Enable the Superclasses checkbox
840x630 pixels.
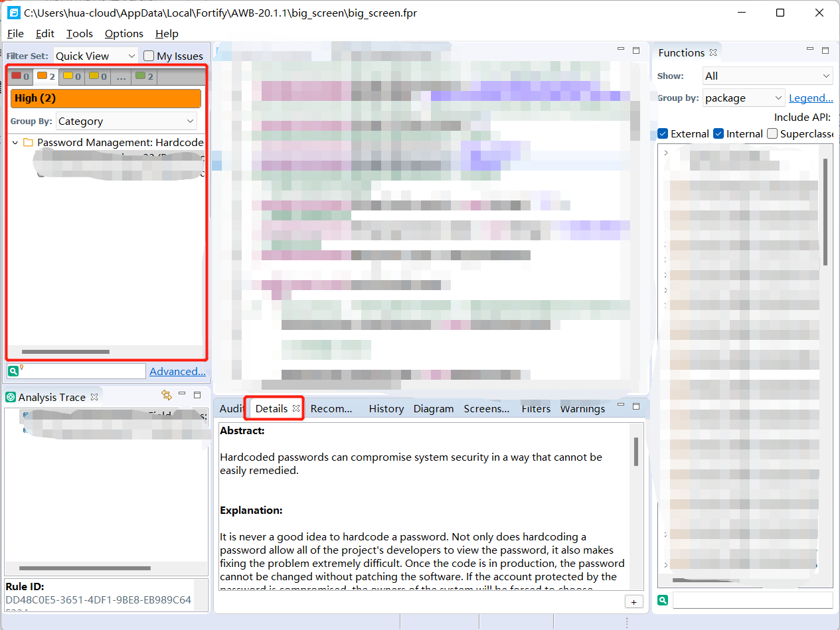click(x=772, y=133)
